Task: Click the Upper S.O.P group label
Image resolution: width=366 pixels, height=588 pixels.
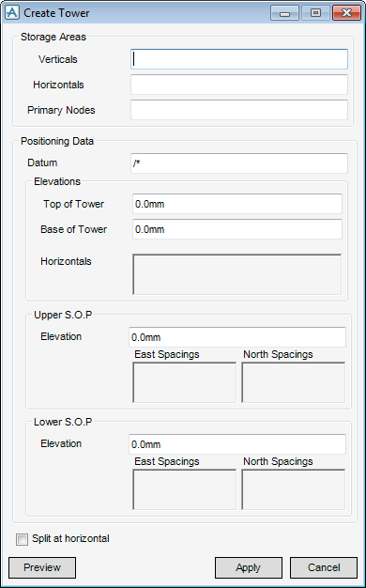Action: pos(63,315)
